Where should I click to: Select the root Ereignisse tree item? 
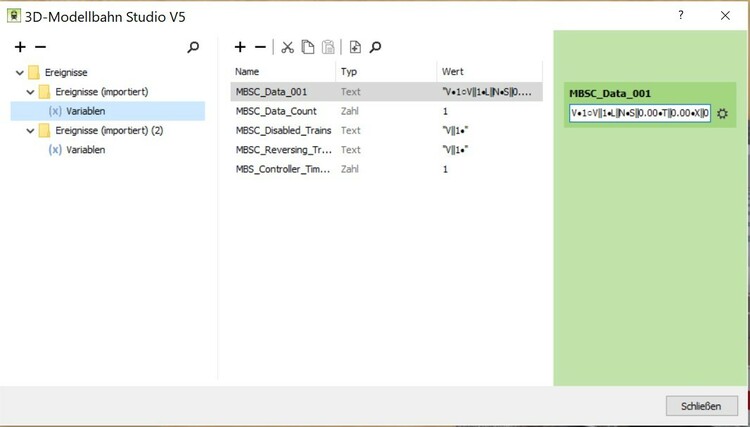[x=66, y=73]
